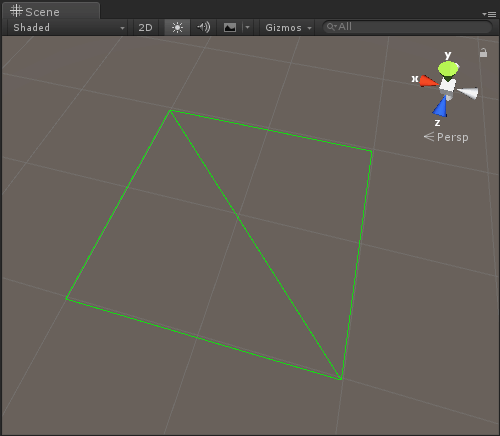Click the scene search field
The image size is (500, 436).
pos(407,27)
